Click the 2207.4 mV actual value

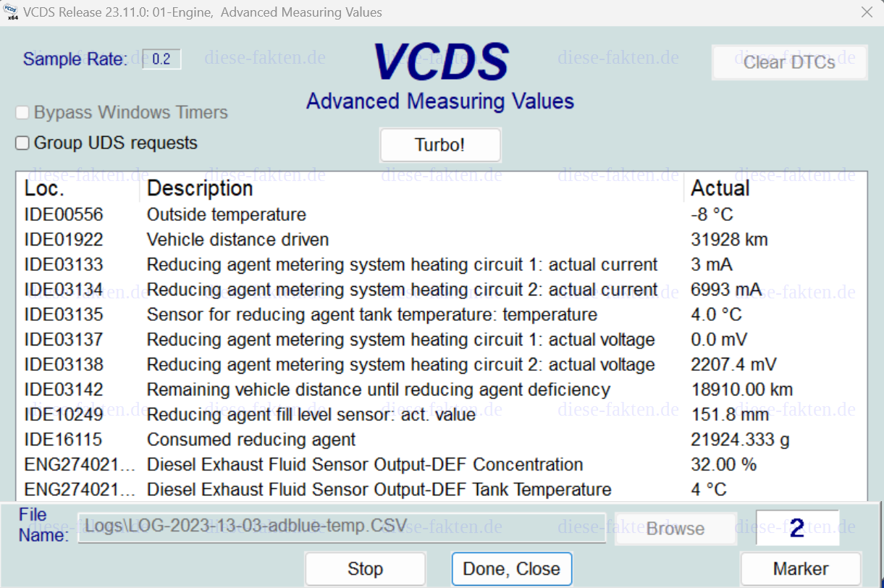(733, 365)
